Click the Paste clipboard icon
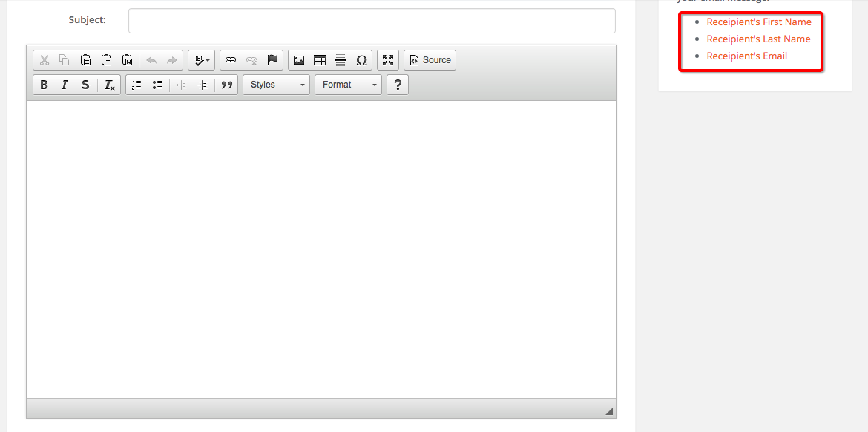Screen dimensions: 868x432 [x=86, y=60]
